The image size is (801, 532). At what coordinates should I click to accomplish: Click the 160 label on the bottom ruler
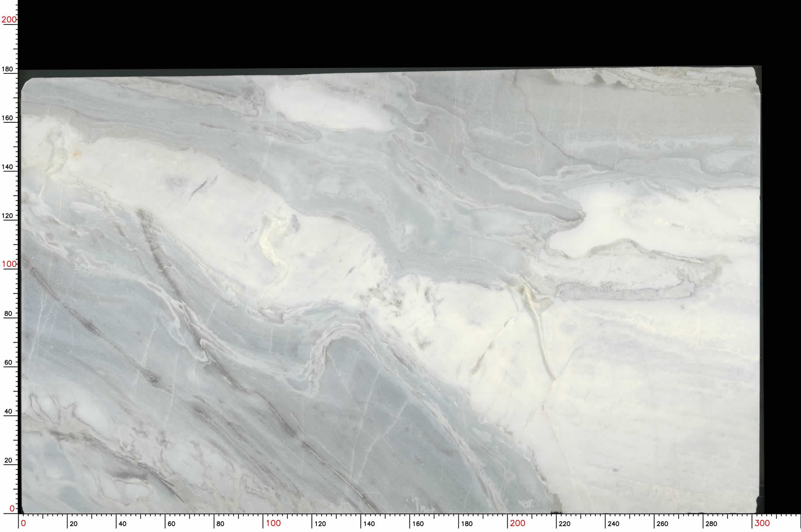pyautogui.click(x=418, y=524)
